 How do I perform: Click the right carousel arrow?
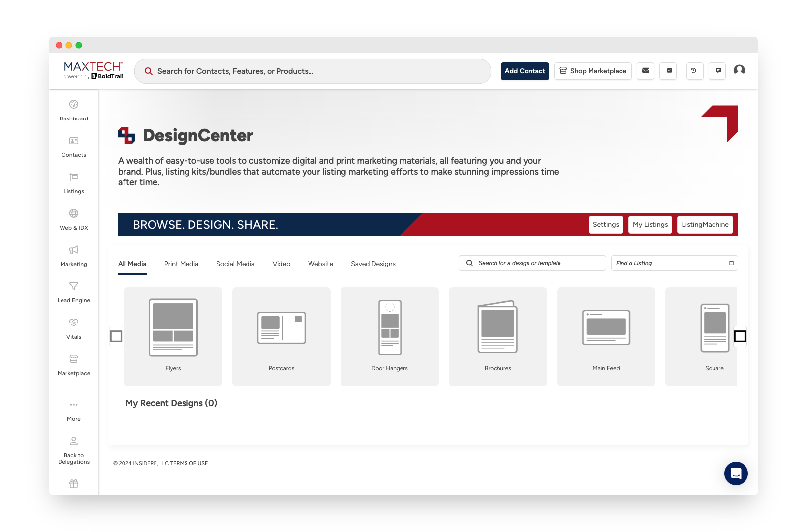740,337
